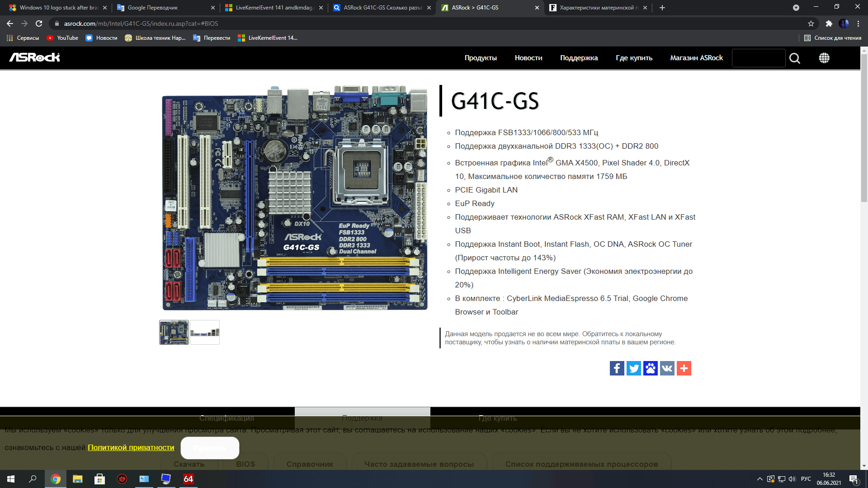Click the Baidu paw share icon
Screen dimensions: 868x488
(x=650, y=368)
